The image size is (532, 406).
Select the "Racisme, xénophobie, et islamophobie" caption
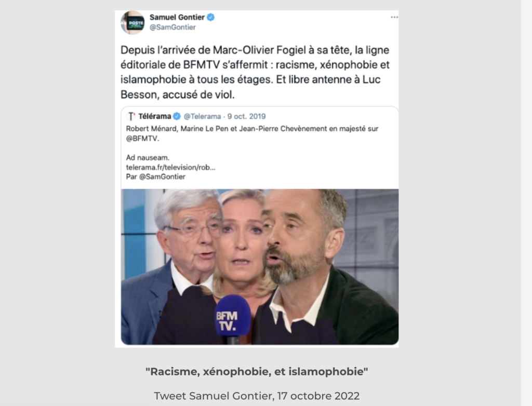[x=257, y=372]
